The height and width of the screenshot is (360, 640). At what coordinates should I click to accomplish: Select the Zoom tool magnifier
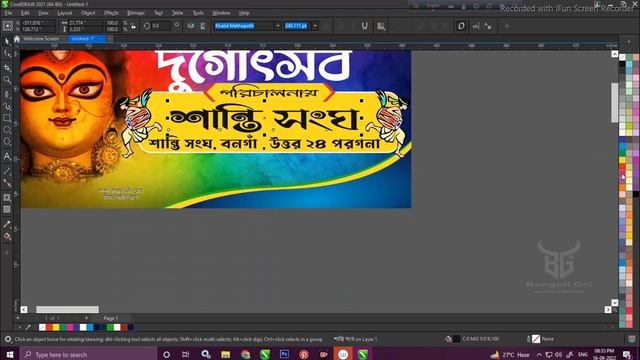click(x=7, y=80)
